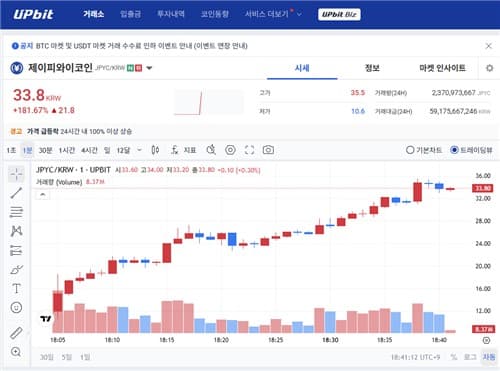Open the candlestick chart style icon
The image size is (500, 371).
pyautogui.click(x=155, y=150)
